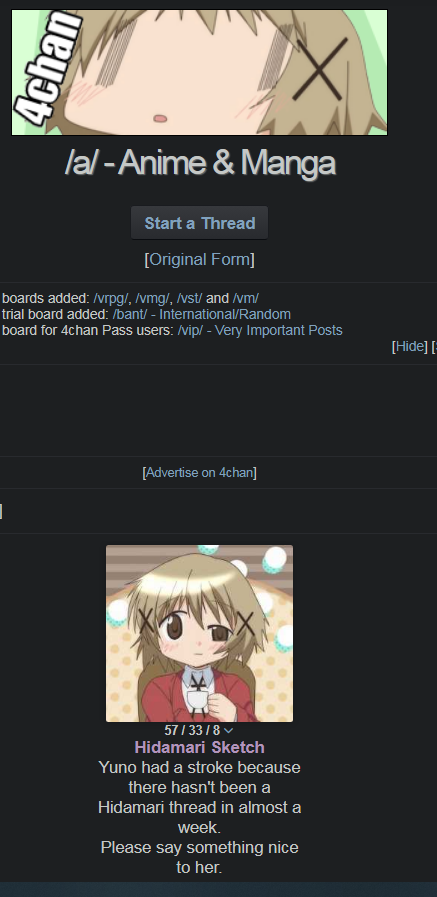Click the anime banner image at top
This screenshot has height=897, width=437.
pyautogui.click(x=199, y=72)
